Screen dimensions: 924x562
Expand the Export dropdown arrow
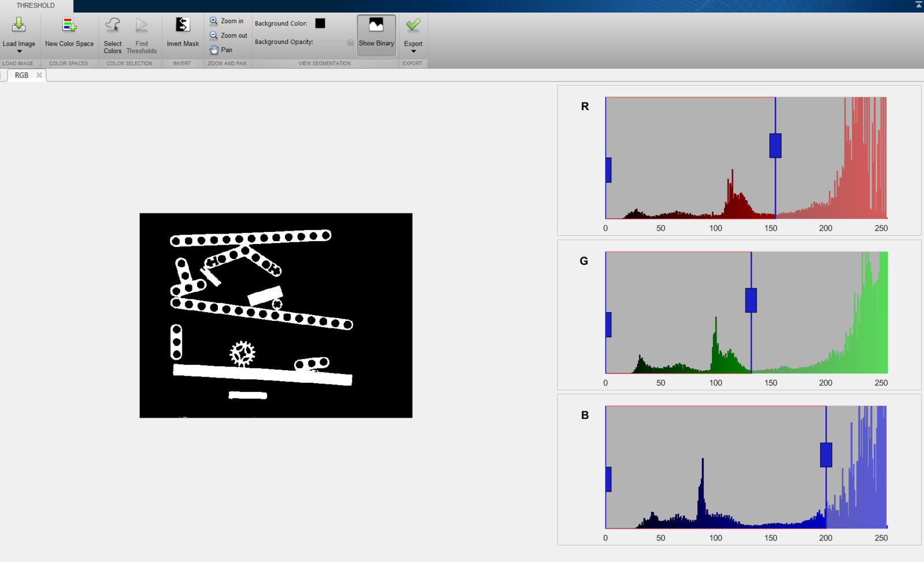[413, 52]
